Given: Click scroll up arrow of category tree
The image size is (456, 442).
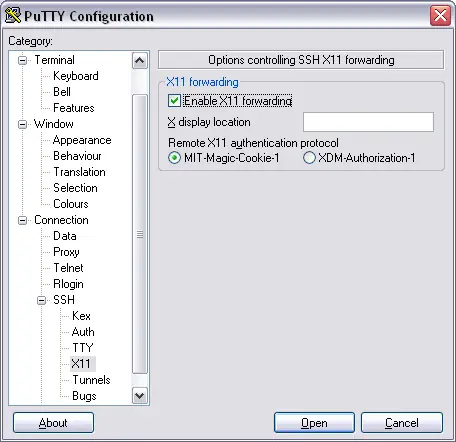Looking at the screenshot, I should point(140,61).
